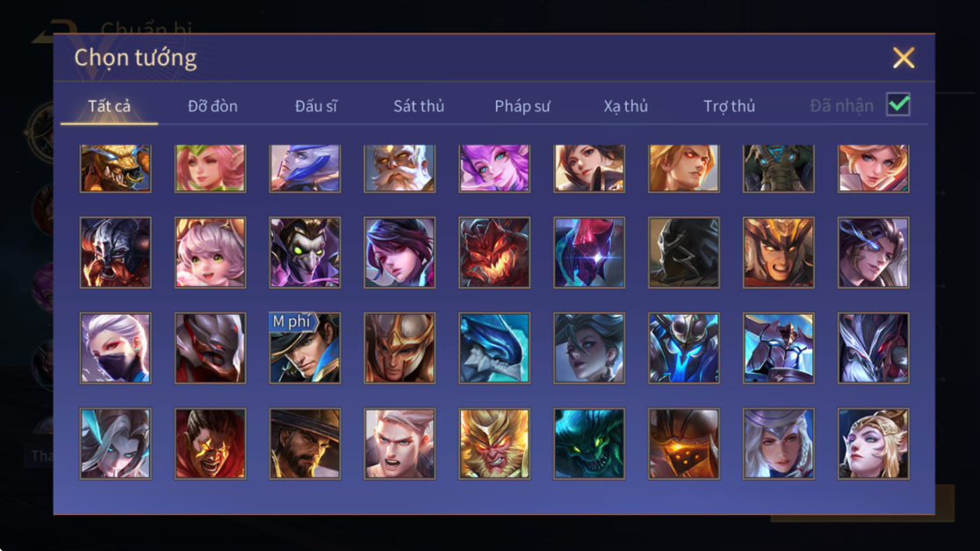
Task: Select the cowboy with brown hat hero
Action: 305,444
